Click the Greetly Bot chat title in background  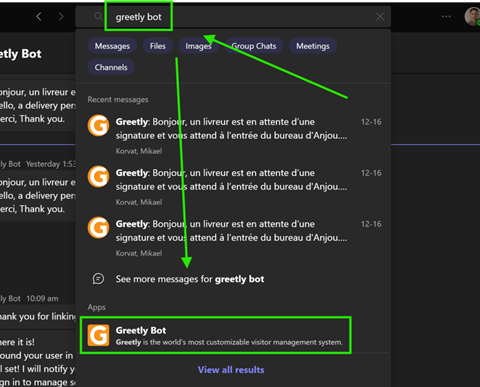coord(21,54)
